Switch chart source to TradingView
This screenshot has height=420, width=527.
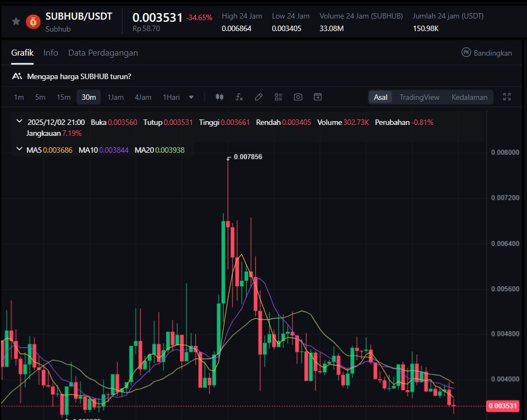tap(419, 97)
